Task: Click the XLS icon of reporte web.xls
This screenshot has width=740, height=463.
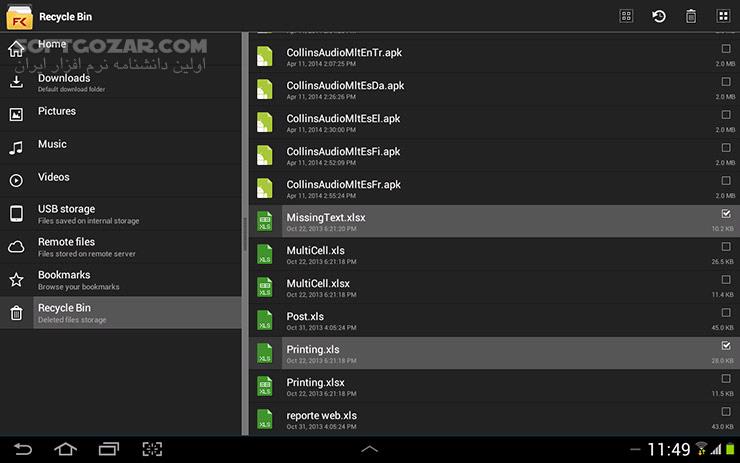Action: (x=264, y=419)
